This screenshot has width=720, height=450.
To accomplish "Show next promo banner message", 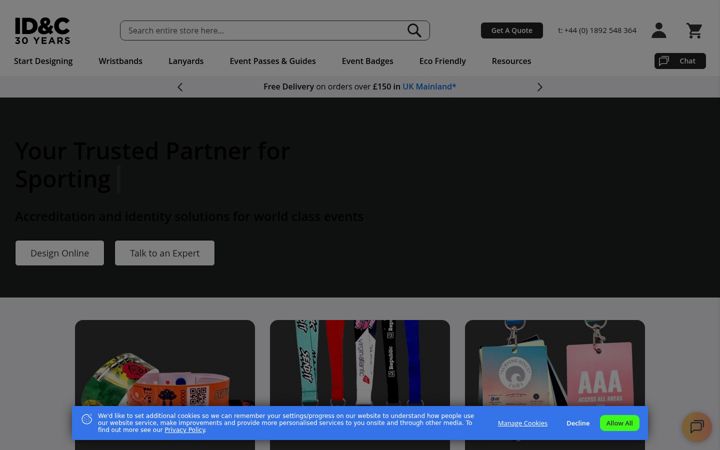I will point(540,87).
